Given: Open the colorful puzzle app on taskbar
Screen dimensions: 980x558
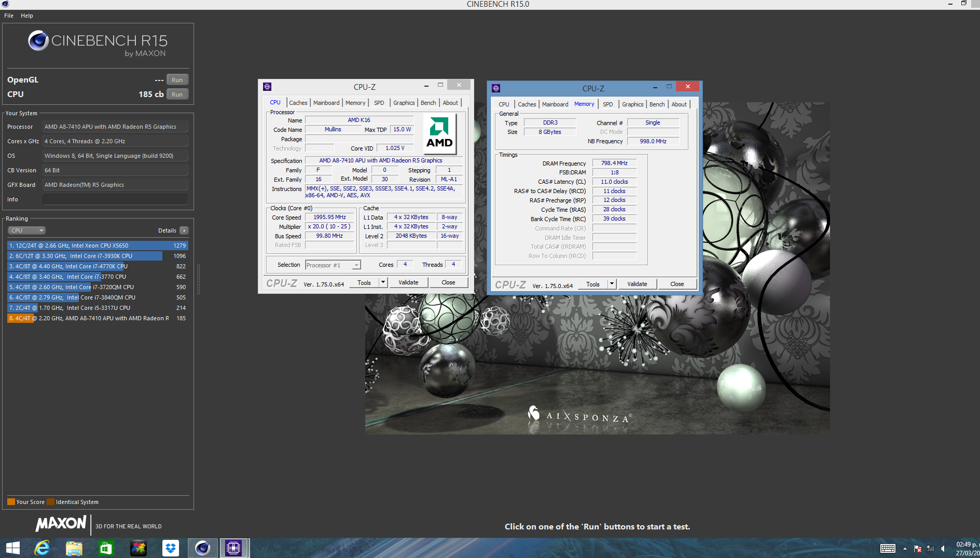Looking at the screenshot, I should click(138, 548).
